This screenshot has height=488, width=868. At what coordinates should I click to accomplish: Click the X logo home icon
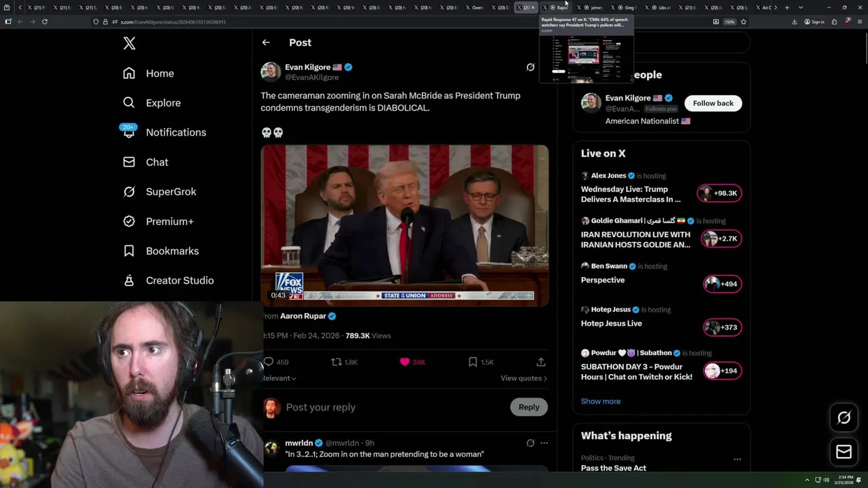tap(130, 43)
